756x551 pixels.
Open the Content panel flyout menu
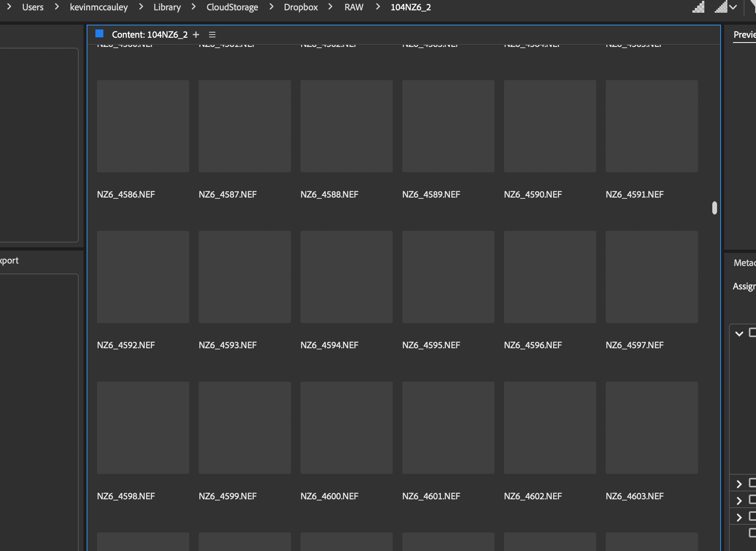point(213,34)
